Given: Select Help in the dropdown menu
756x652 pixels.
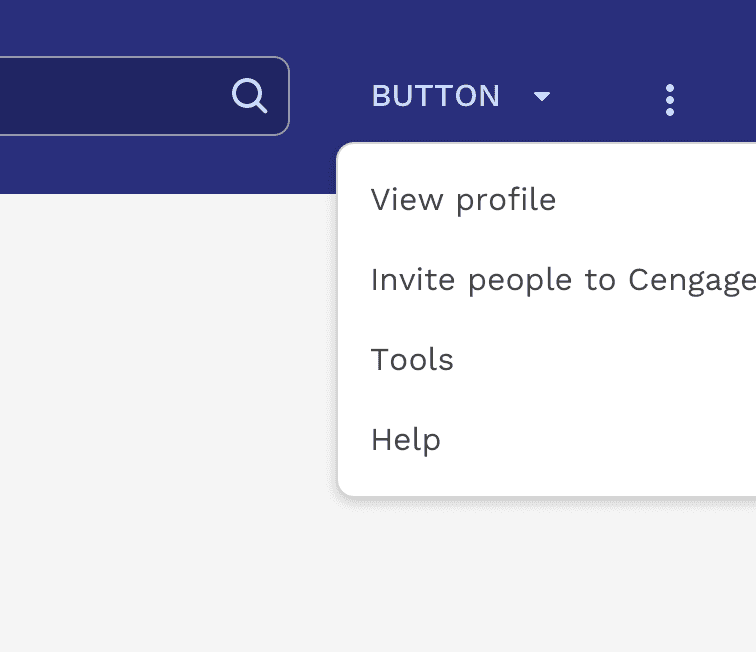Looking at the screenshot, I should click(x=406, y=440).
